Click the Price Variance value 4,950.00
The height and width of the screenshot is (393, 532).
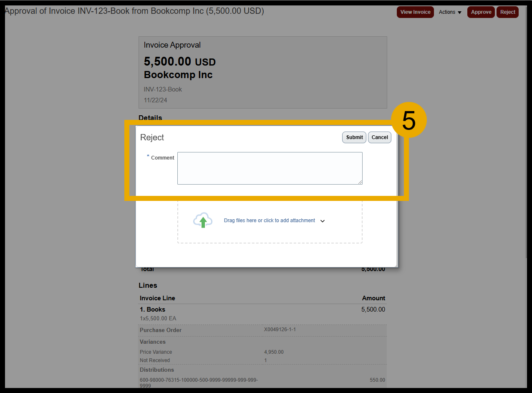click(x=274, y=352)
